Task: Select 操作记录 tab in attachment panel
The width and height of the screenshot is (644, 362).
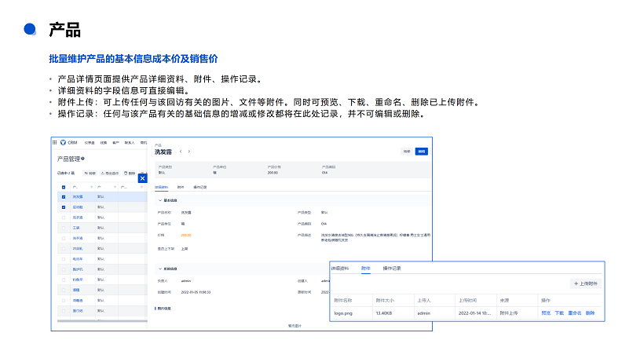Action: 392,269
